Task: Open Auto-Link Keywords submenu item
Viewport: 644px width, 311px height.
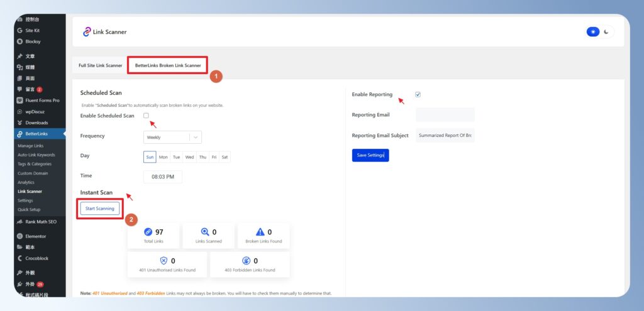Action: [36, 155]
